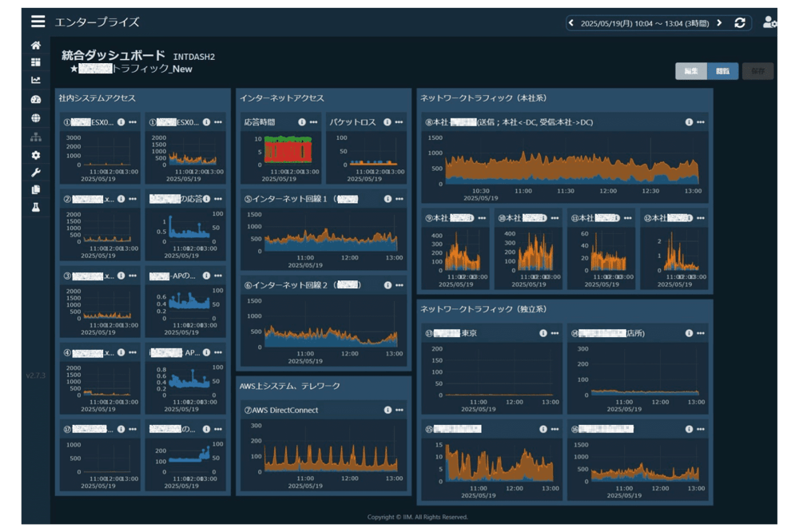Show info for ⑧本社 traffic widget
The width and height of the screenshot is (799, 532).
[689, 122]
